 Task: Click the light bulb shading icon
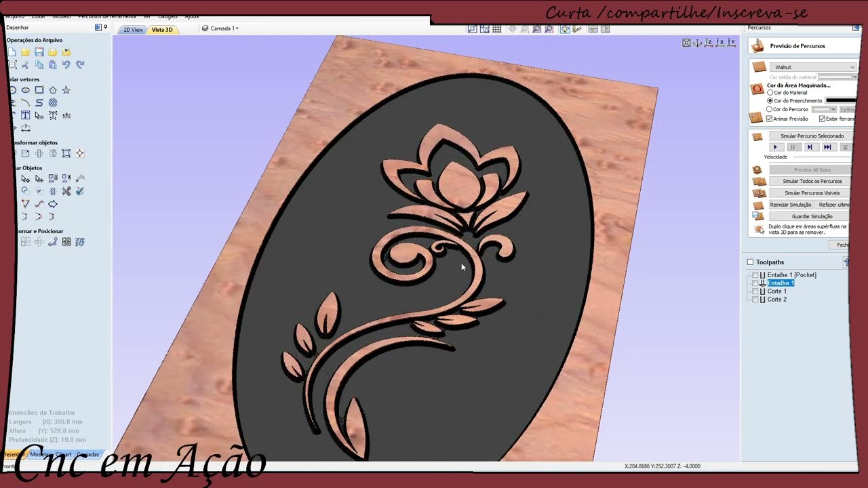click(x=565, y=28)
